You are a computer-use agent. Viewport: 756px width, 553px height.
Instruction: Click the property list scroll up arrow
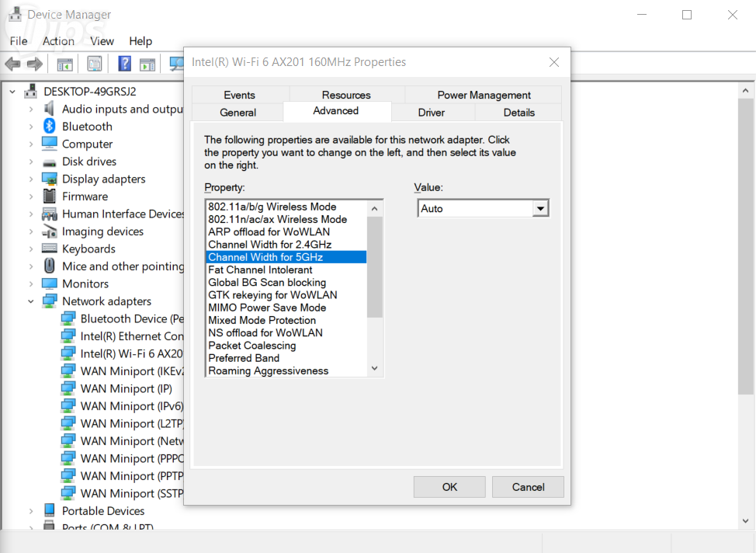tap(375, 208)
